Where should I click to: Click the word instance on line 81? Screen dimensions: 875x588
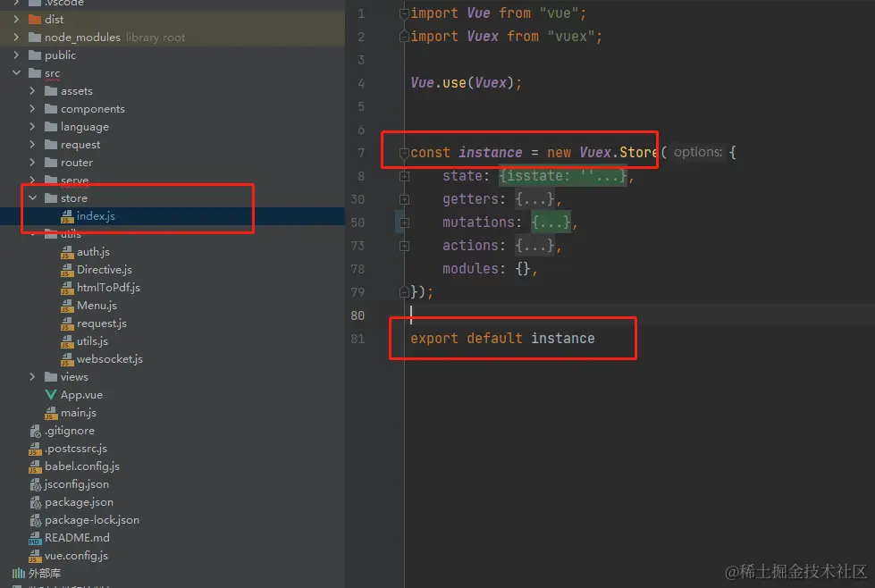[562, 339]
